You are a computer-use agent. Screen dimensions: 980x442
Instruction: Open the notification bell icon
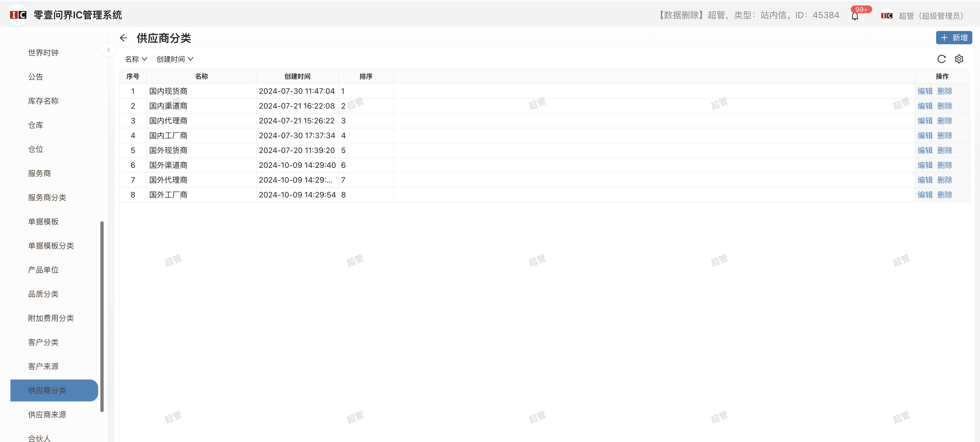coord(855,16)
